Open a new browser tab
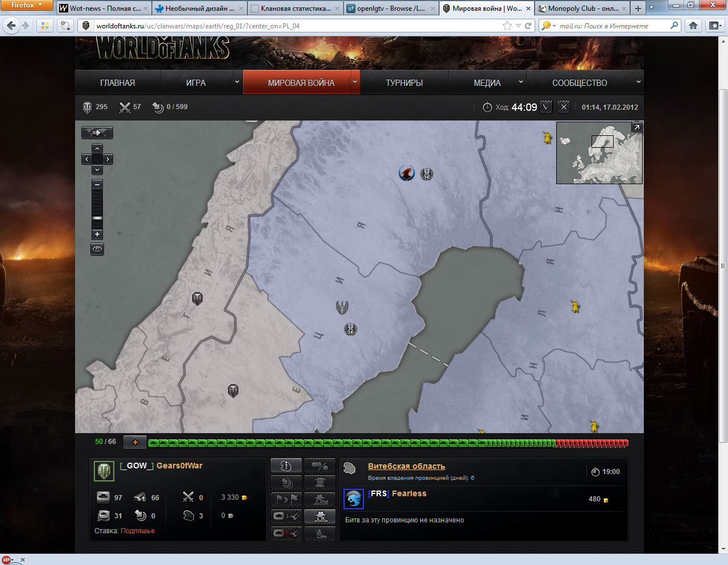The height and width of the screenshot is (565, 728). tap(638, 9)
